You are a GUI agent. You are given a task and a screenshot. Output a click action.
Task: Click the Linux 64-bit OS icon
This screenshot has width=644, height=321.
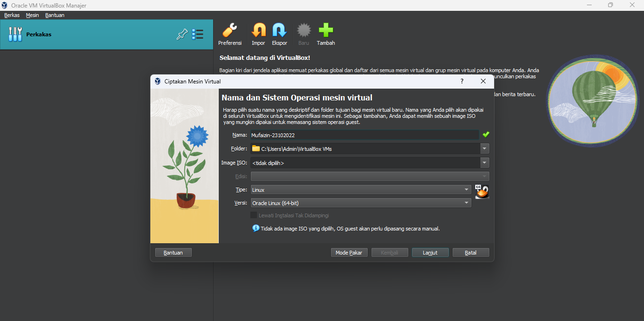(482, 192)
